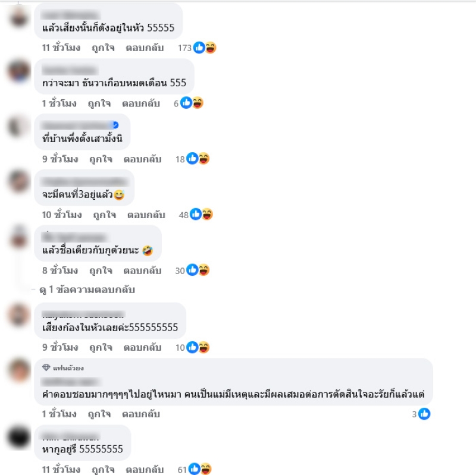Click ตอบกลับ under แล้วชื่อเดียวกับกูด้วยนะ comment
The image size is (476, 475).
pyautogui.click(x=142, y=270)
